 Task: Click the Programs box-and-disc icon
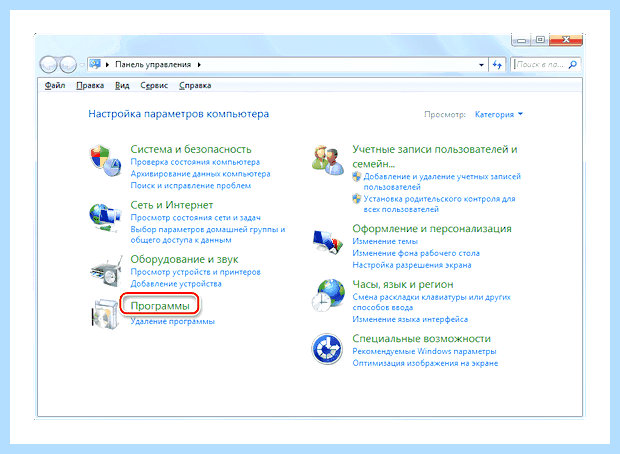(x=105, y=314)
